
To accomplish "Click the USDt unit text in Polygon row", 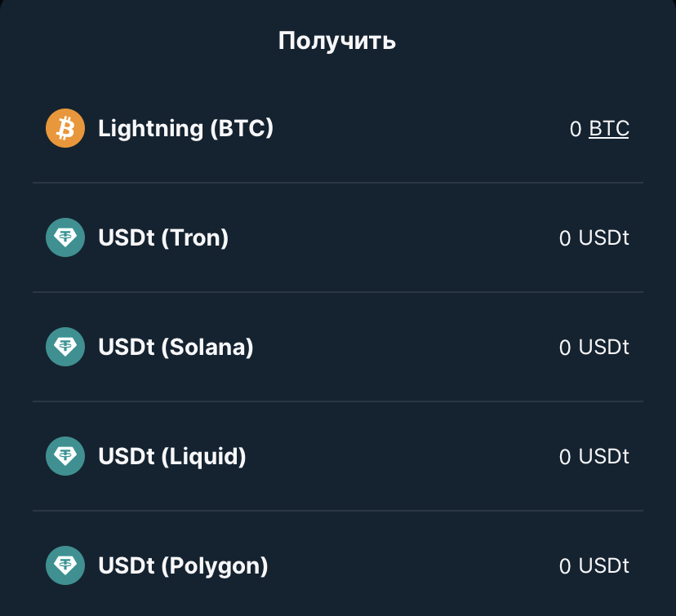I will point(603,566).
